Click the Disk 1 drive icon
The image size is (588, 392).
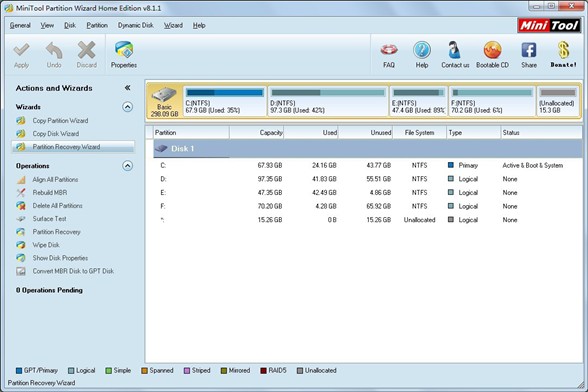(161, 149)
